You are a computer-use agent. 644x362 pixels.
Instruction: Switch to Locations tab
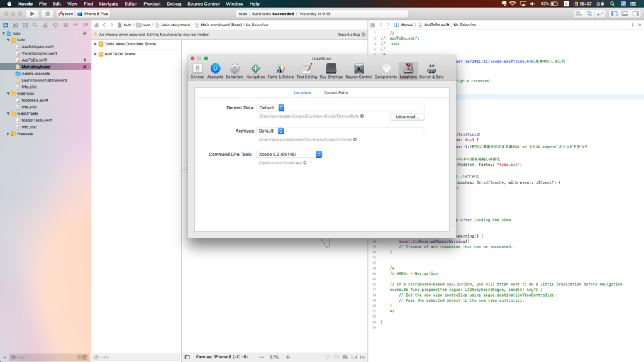pos(303,93)
